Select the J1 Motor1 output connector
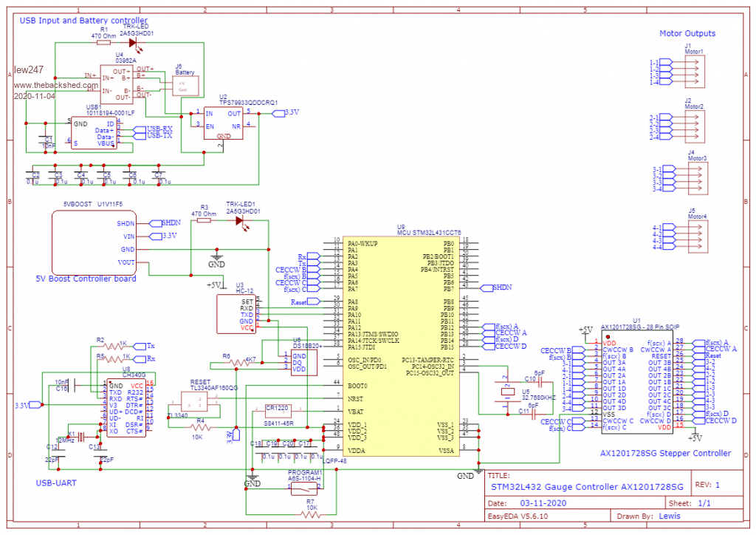Image resolution: width=756 pixels, height=535 pixels. click(x=695, y=72)
